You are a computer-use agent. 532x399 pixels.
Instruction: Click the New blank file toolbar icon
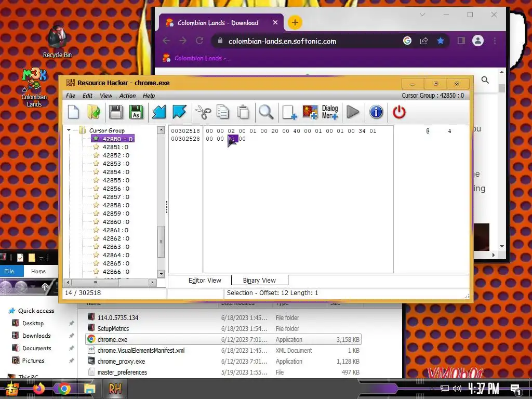pyautogui.click(x=73, y=112)
